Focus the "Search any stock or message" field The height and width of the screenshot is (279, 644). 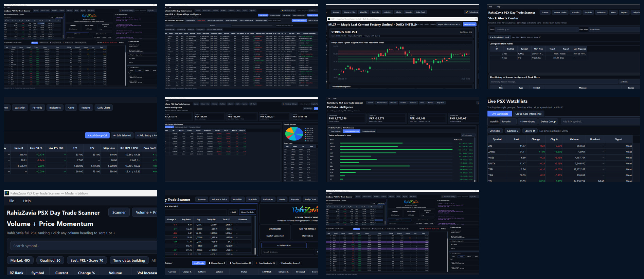554,82
